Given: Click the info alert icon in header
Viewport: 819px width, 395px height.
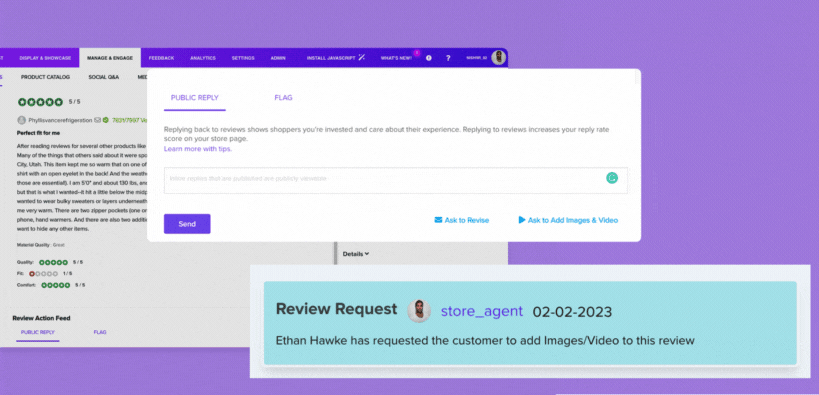Looking at the screenshot, I should pyautogui.click(x=429, y=58).
